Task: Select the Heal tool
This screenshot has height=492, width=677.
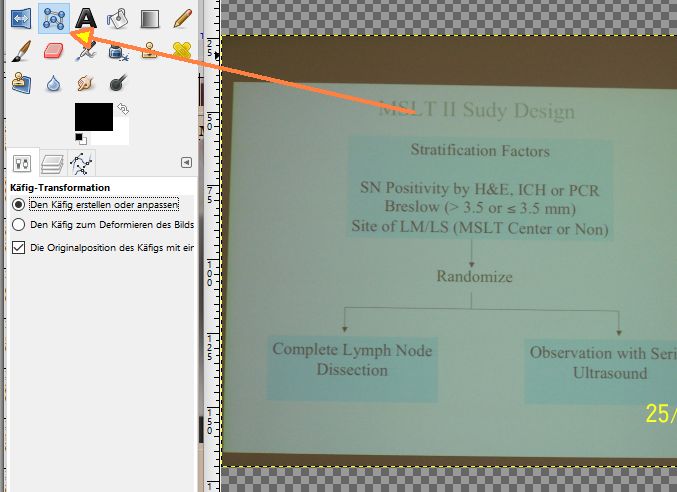Action: (182, 50)
